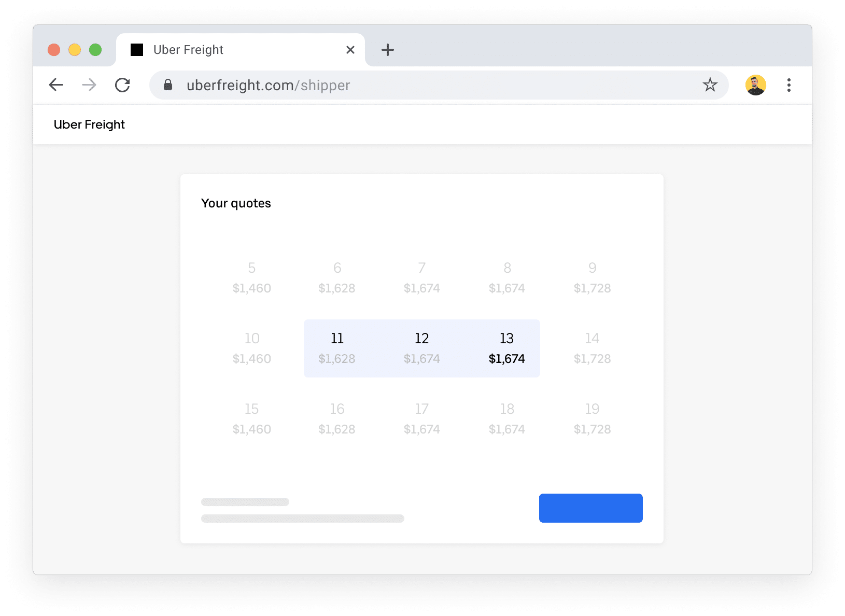Pick day 17 quote

422,419
